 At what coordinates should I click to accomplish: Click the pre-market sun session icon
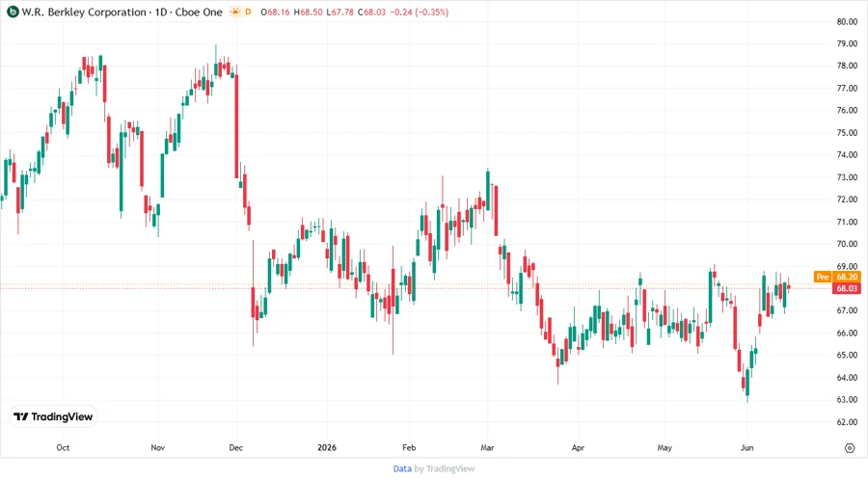[x=235, y=12]
